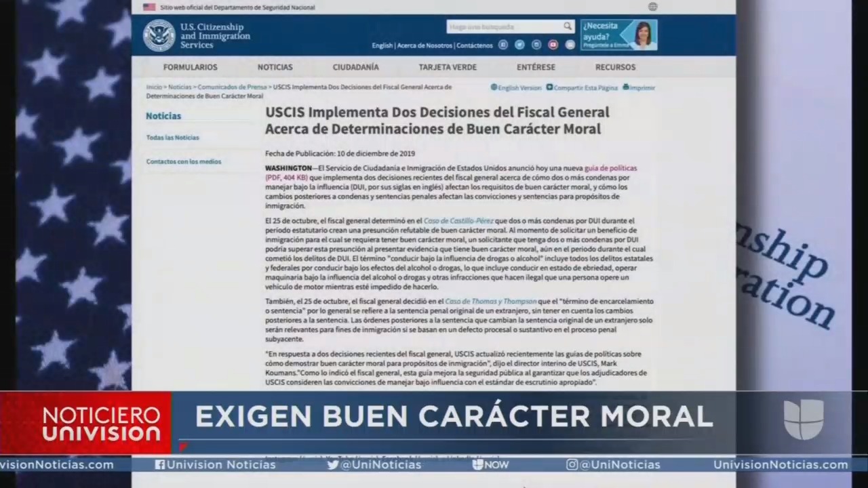The height and width of the screenshot is (488, 868).
Task: Open the 'Acerca de Nosotros' header link
Action: [x=425, y=45]
